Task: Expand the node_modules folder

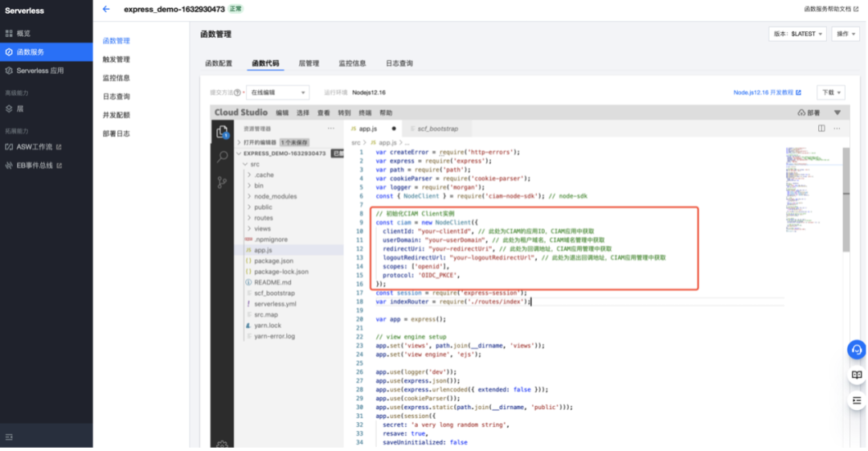Action: 275,196
